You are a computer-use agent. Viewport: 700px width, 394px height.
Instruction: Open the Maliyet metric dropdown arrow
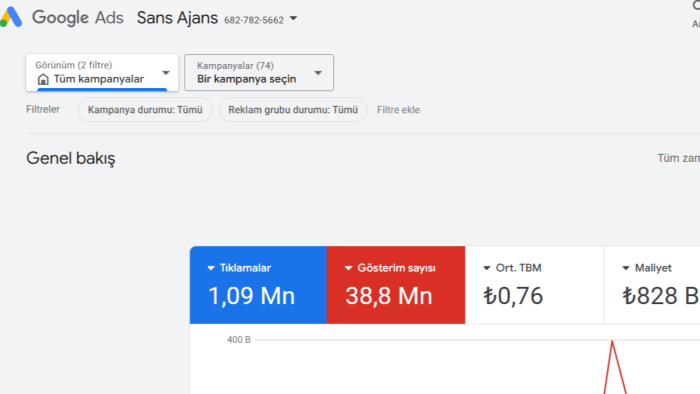click(626, 268)
